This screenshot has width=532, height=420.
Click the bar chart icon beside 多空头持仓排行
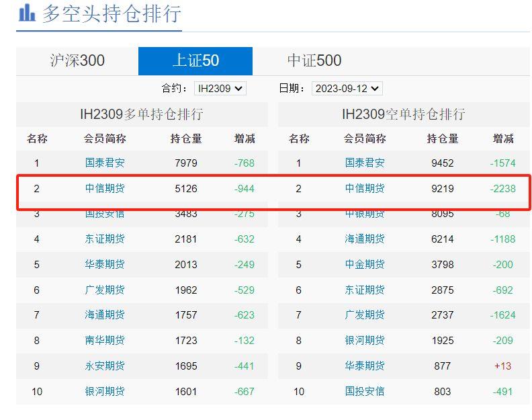(x=27, y=13)
